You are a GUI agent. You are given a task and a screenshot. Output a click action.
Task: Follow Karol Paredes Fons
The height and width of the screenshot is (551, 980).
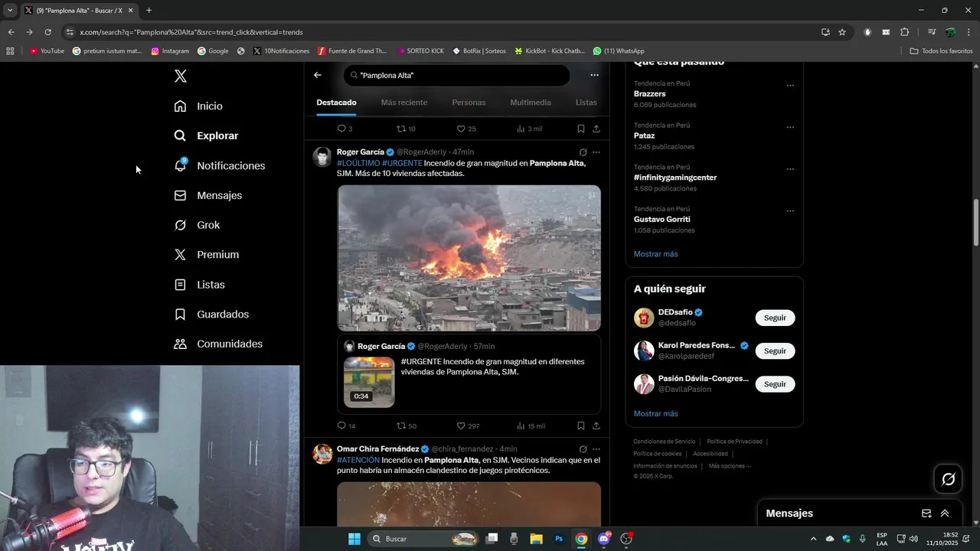775,350
